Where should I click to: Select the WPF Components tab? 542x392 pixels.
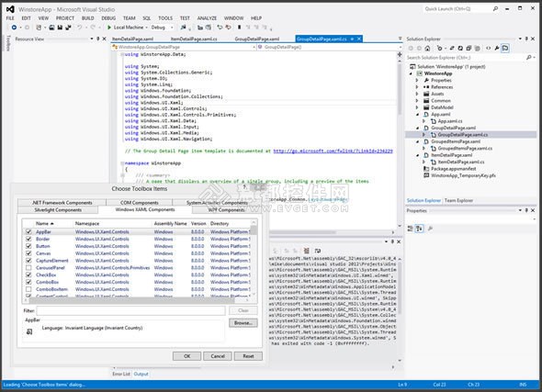point(227,209)
